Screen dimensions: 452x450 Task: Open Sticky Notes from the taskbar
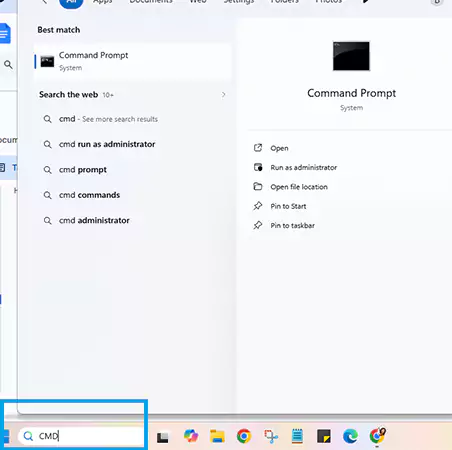click(324, 436)
